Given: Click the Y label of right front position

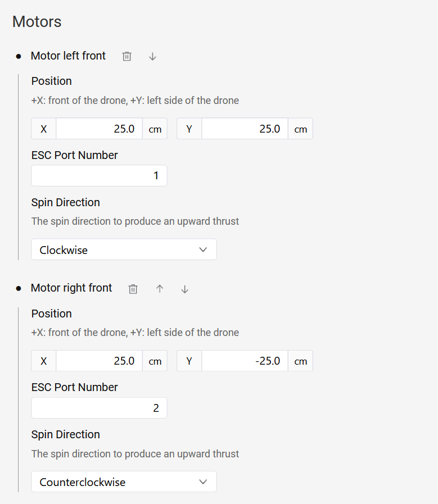Looking at the screenshot, I should pos(189,361).
